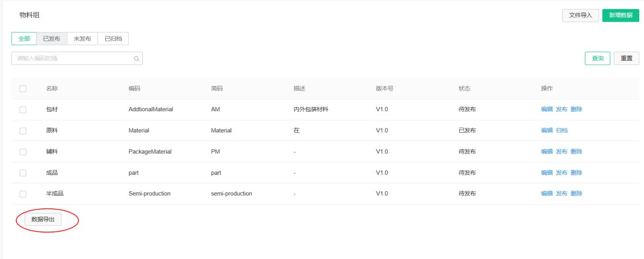The width and height of the screenshot is (644, 259).
Task: Publish the 辅料 row via 发布
Action: pyautogui.click(x=562, y=152)
